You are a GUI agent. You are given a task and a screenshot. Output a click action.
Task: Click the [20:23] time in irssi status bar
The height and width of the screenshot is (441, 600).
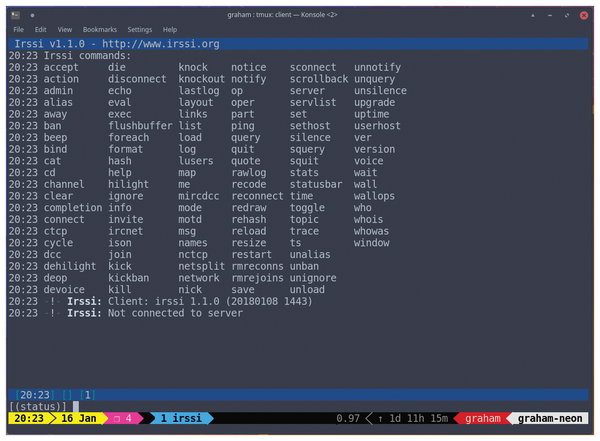pos(35,395)
